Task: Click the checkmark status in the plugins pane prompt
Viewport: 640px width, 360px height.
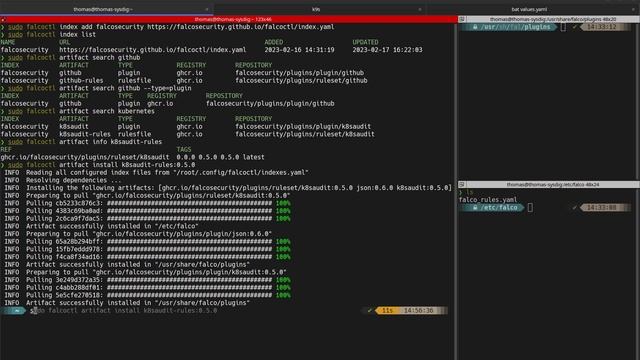Action: 574,27
